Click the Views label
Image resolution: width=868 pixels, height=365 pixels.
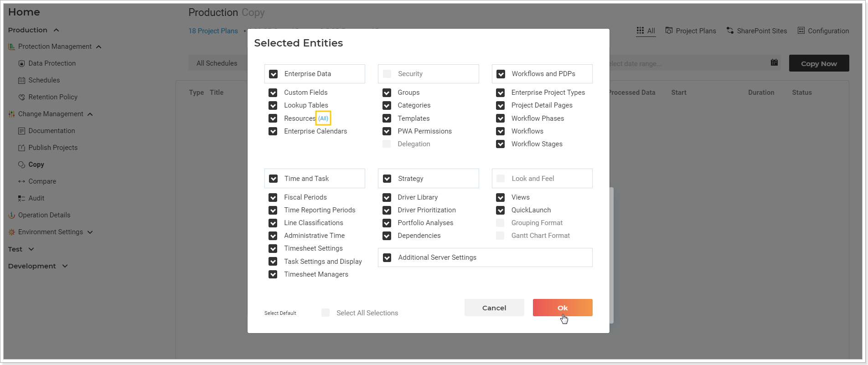(520, 197)
